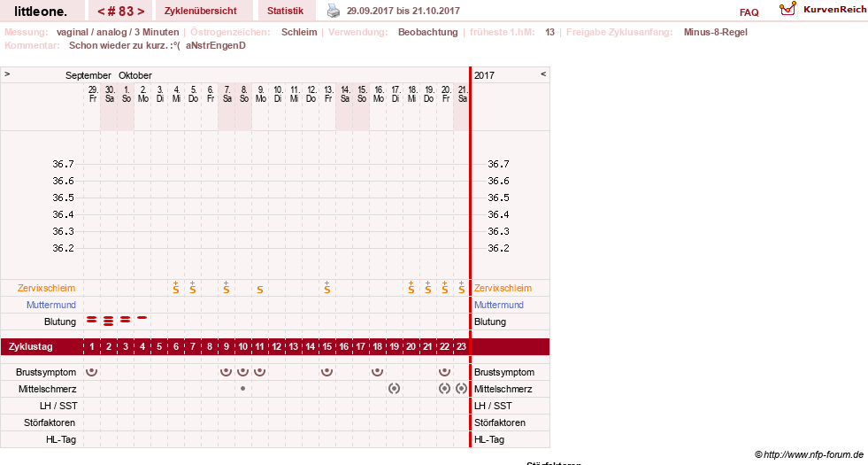Click the bleeding icon on cycle day 1
Screen dimensions: 868x465
click(92, 320)
